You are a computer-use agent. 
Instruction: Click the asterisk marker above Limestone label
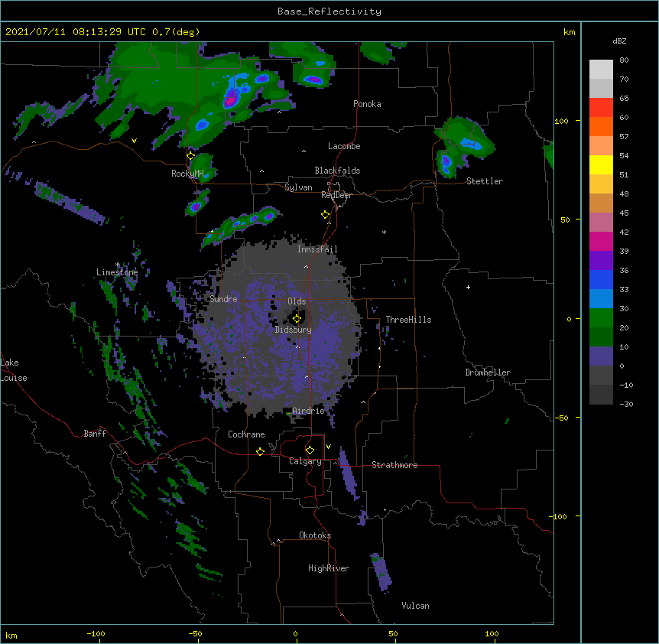click(x=118, y=265)
